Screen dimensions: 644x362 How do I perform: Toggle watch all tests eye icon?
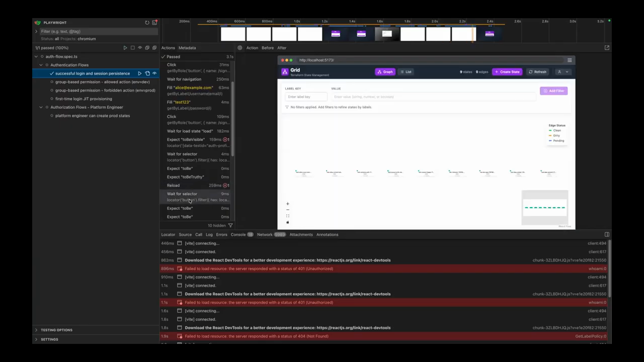coord(140,48)
